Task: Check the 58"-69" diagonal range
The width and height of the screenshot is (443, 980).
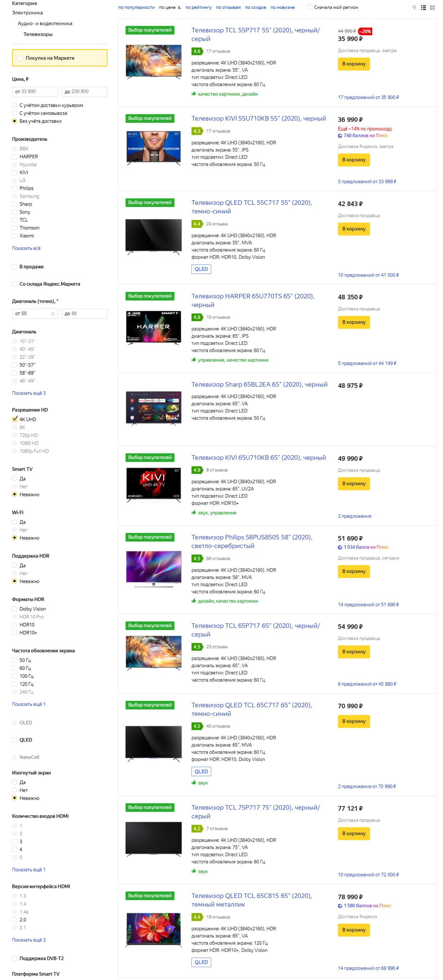Action: (x=15, y=373)
